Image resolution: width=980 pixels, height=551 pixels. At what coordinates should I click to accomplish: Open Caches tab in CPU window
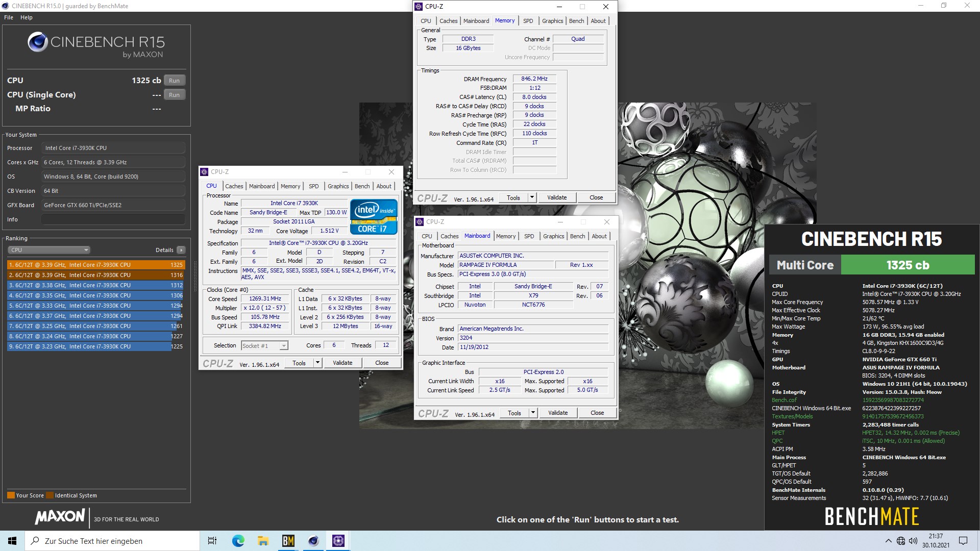[234, 186]
